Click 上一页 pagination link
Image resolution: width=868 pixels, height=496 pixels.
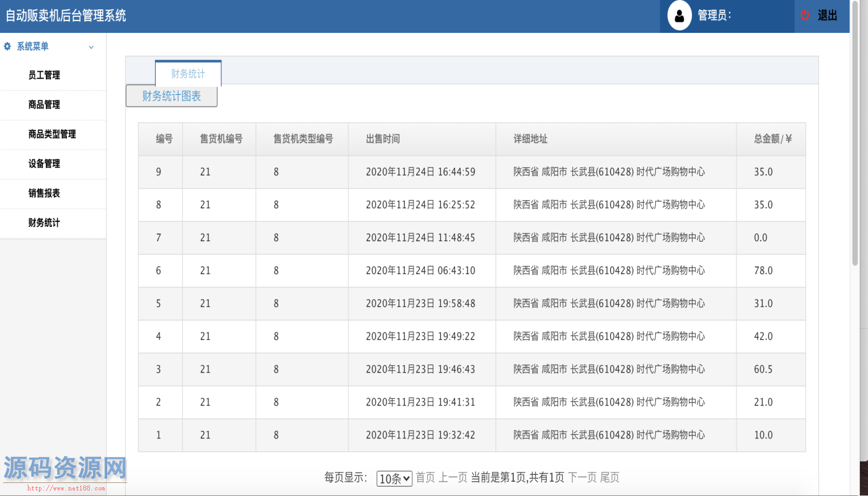click(453, 477)
